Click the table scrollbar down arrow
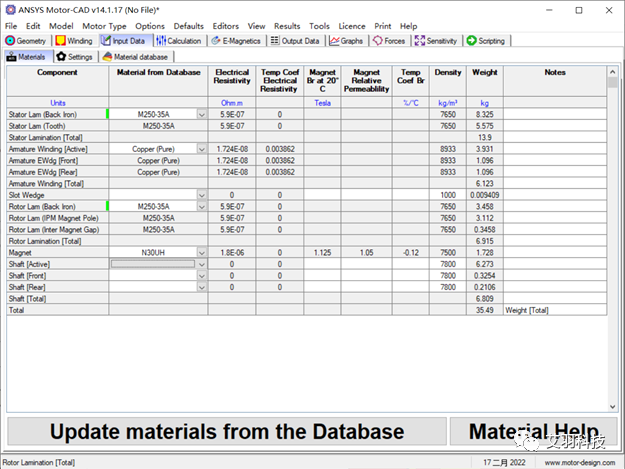The image size is (625, 469). coord(613,407)
